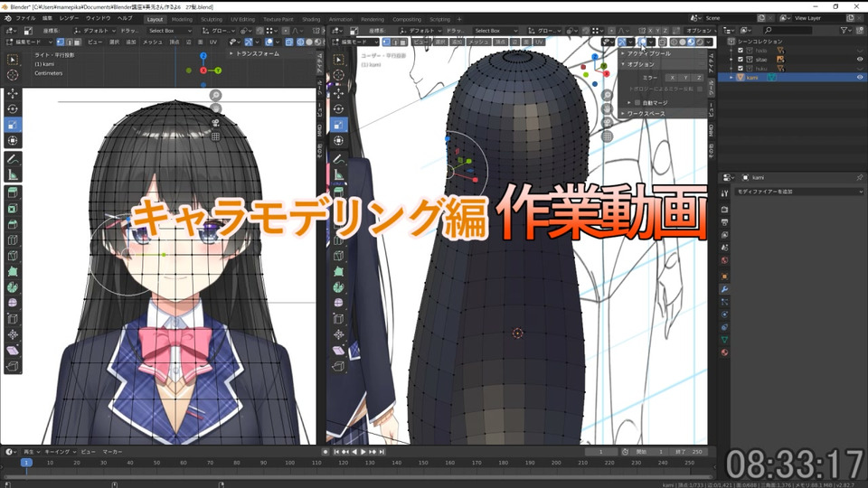
Task: Select the Smooth tool in right viewport
Action: tap(338, 303)
